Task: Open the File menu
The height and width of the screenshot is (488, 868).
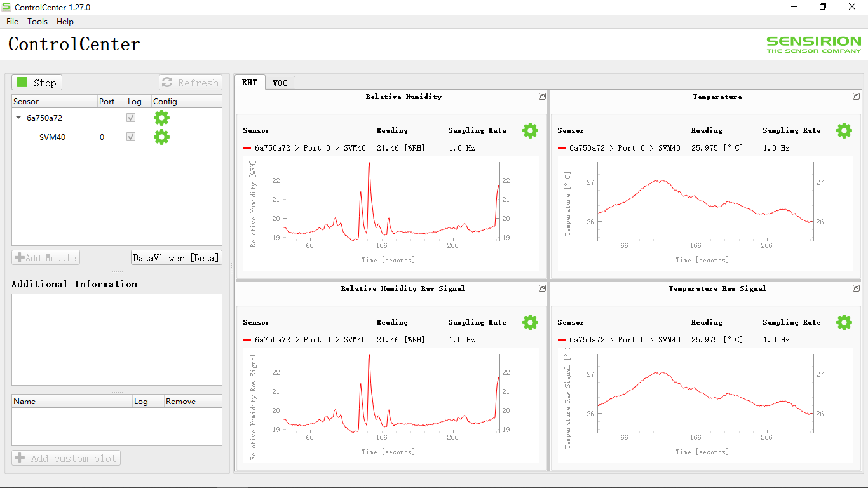Action: [12, 21]
